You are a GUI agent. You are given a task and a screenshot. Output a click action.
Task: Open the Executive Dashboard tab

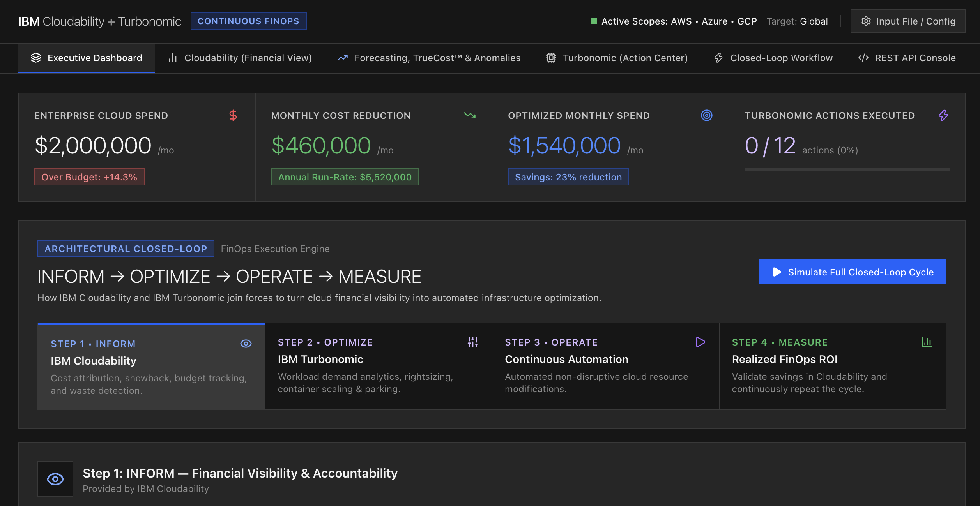(x=86, y=58)
